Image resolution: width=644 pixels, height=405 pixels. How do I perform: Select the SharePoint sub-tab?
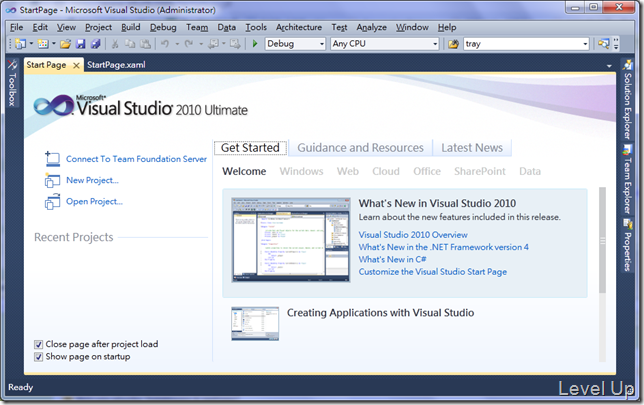tap(480, 171)
